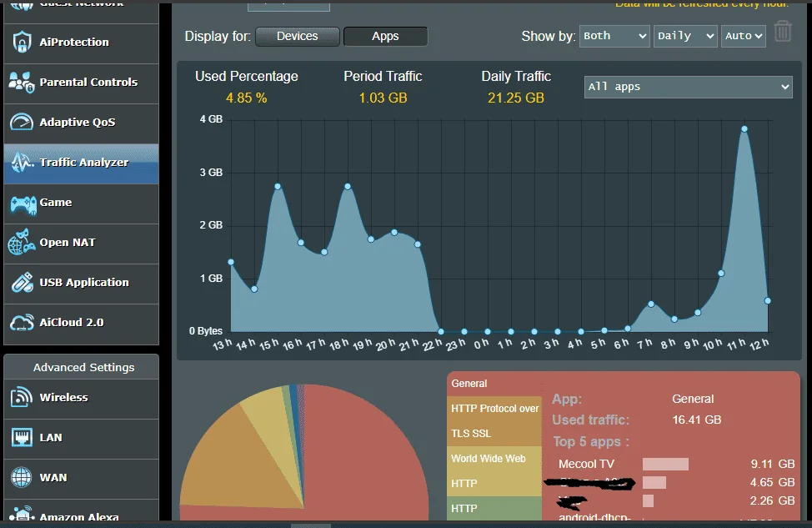Switch display to Apps
812x528 pixels.
(x=385, y=36)
